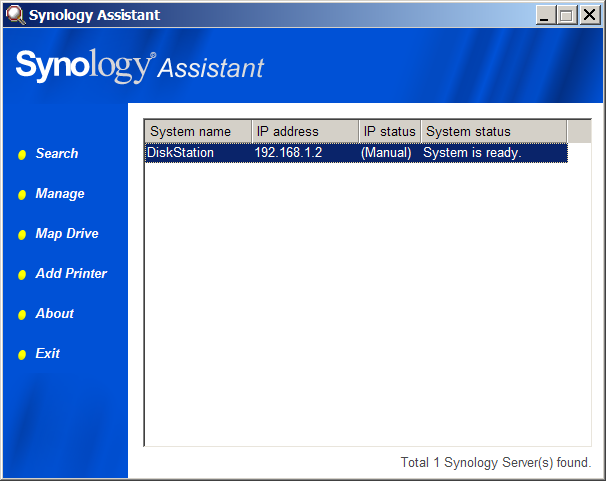Close the Synology Assistant window
This screenshot has height=481, width=606.
(x=590, y=15)
